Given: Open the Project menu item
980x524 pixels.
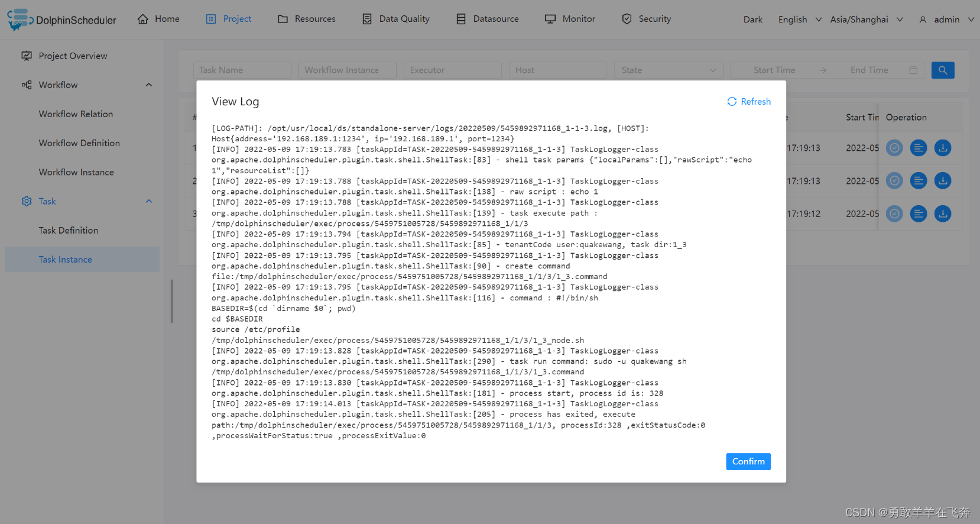Looking at the screenshot, I should point(229,19).
